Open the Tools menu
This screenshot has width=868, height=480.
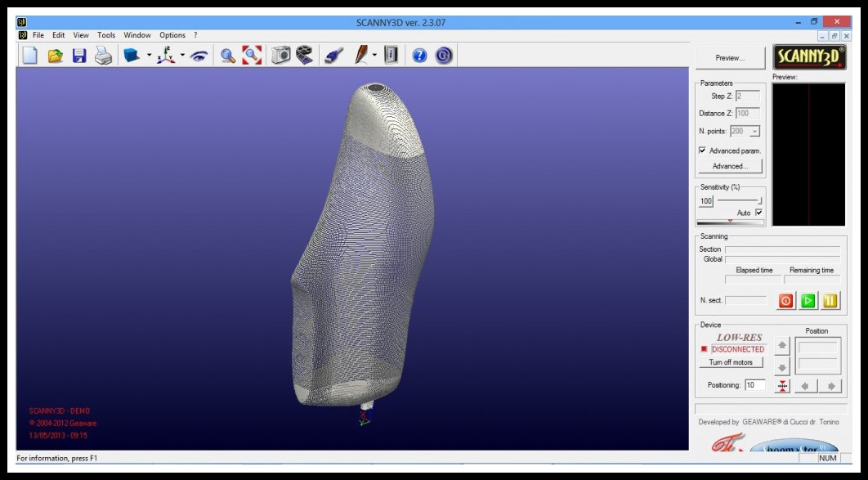tap(106, 35)
